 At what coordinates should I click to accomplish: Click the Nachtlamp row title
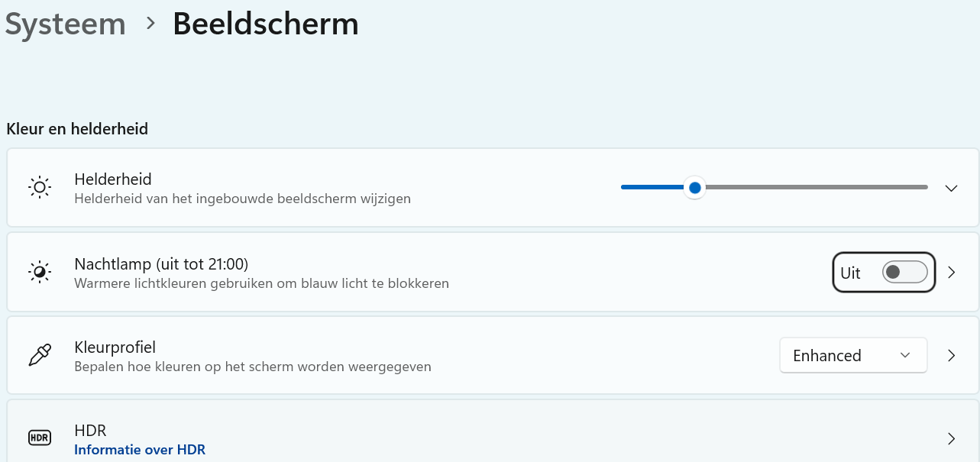tap(161, 264)
